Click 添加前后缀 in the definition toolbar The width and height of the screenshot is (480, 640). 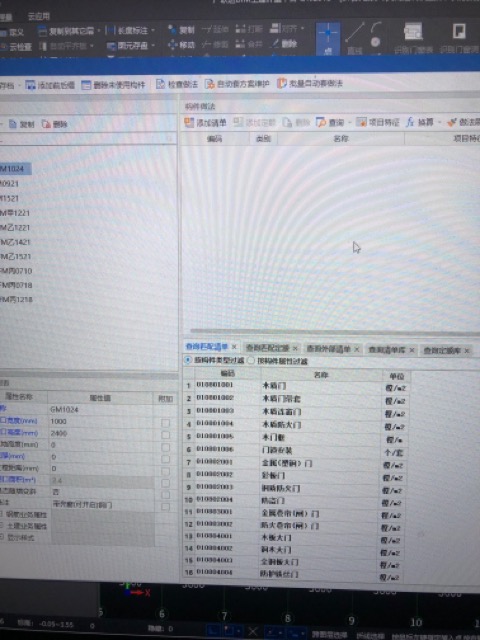50,85
